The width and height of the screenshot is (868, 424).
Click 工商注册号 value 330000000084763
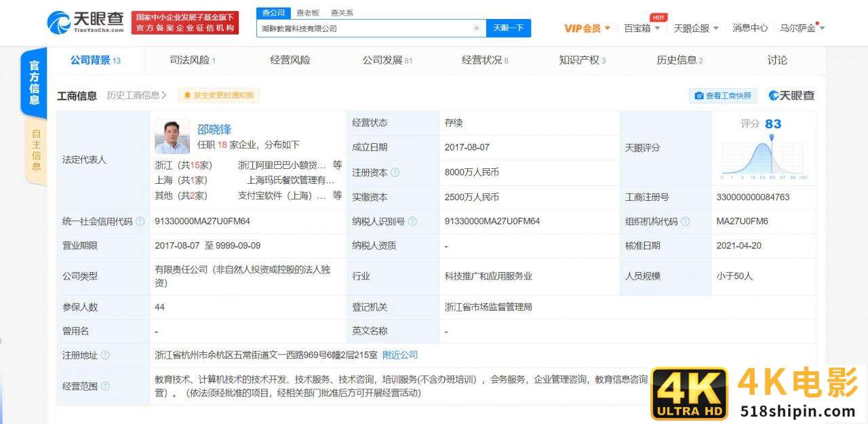pyautogui.click(x=753, y=197)
